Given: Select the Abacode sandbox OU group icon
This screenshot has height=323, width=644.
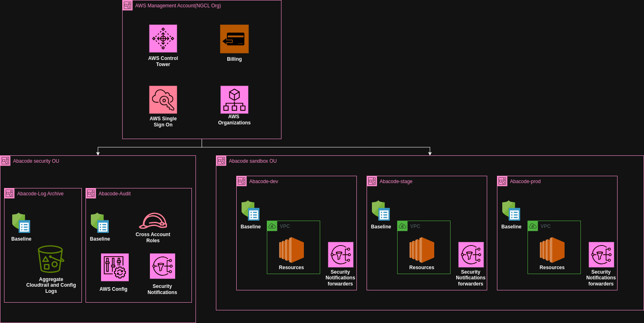Looking at the screenshot, I should [221, 161].
